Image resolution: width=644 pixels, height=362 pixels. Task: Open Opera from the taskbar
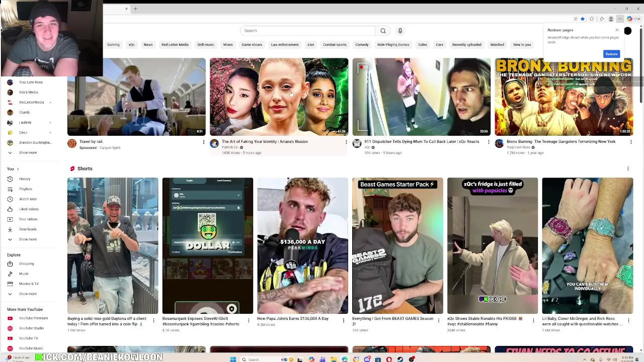point(389,359)
